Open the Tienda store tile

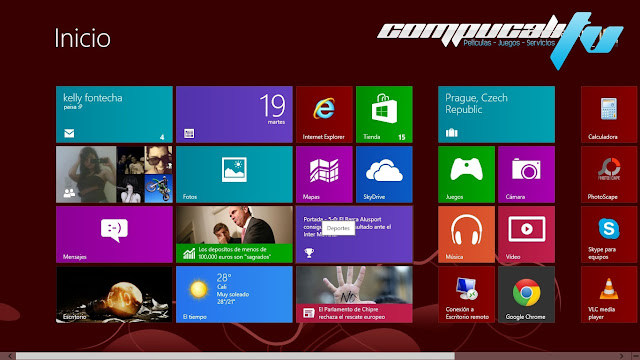point(384,114)
